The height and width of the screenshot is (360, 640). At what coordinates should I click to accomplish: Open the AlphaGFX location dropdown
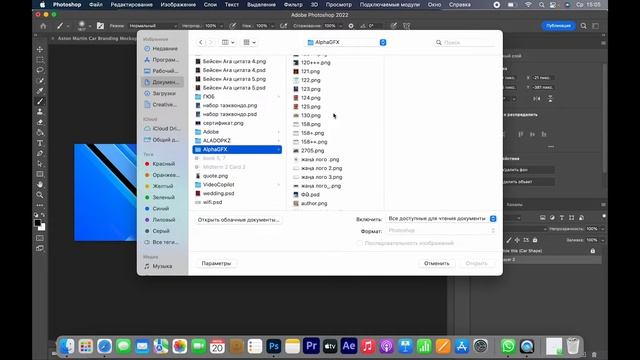click(x=346, y=42)
